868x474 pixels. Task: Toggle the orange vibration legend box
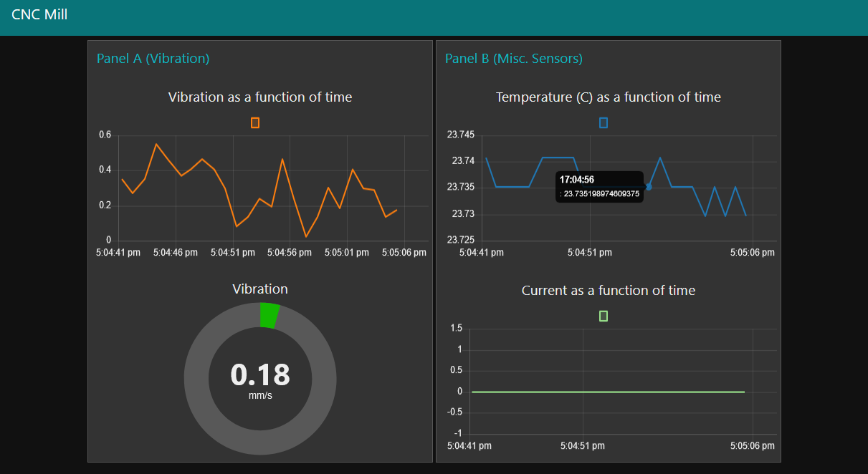255,123
